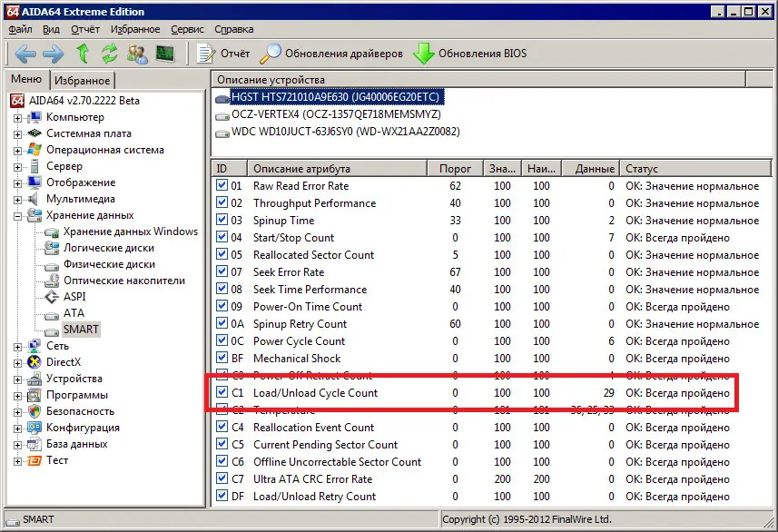Click the Отчёт report page icon
Viewport: 778px width, 532px height.
click(x=206, y=54)
